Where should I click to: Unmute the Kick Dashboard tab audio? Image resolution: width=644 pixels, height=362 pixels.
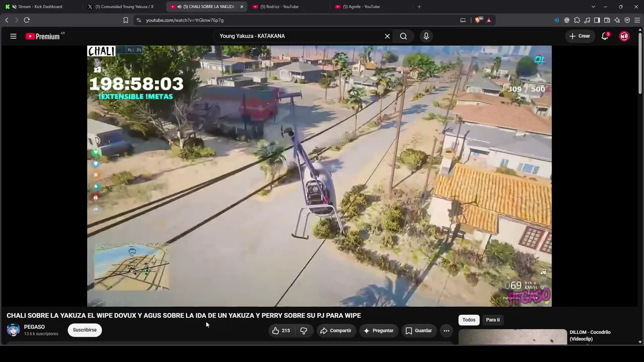14,7
